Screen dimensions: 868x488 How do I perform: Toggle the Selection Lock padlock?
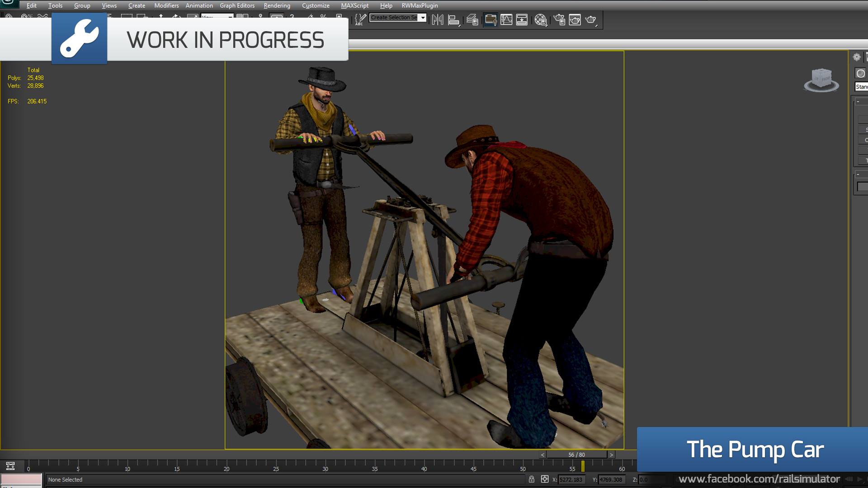coord(532,479)
